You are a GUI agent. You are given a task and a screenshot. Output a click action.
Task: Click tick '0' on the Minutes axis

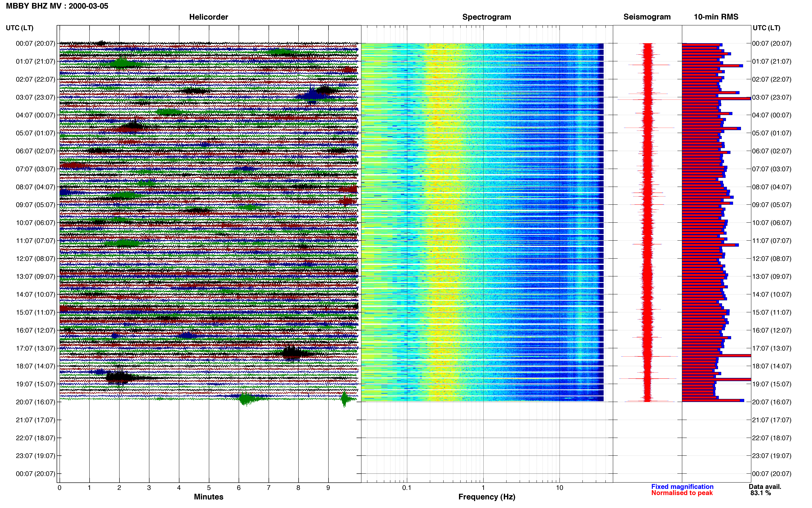tap(59, 488)
